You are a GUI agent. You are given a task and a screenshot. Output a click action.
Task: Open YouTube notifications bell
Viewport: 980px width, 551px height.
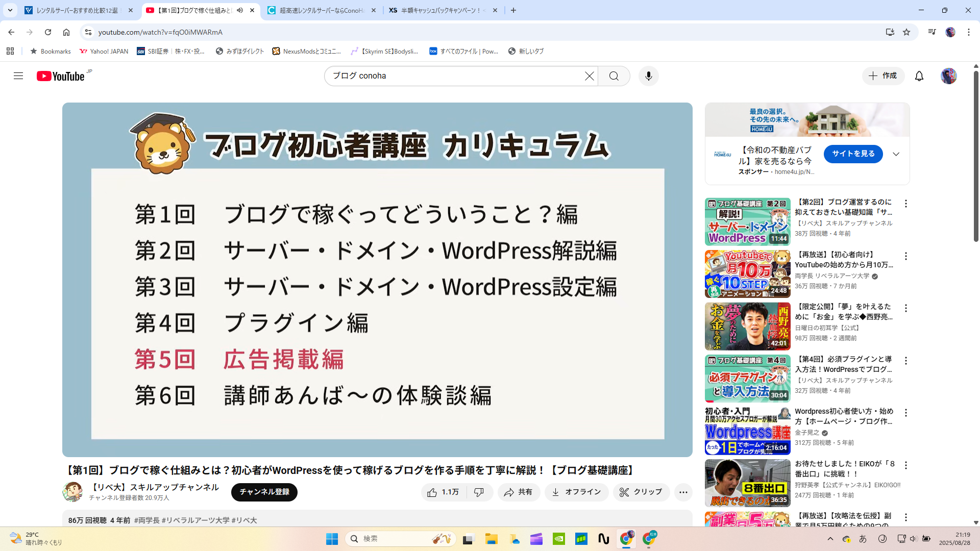click(x=919, y=76)
